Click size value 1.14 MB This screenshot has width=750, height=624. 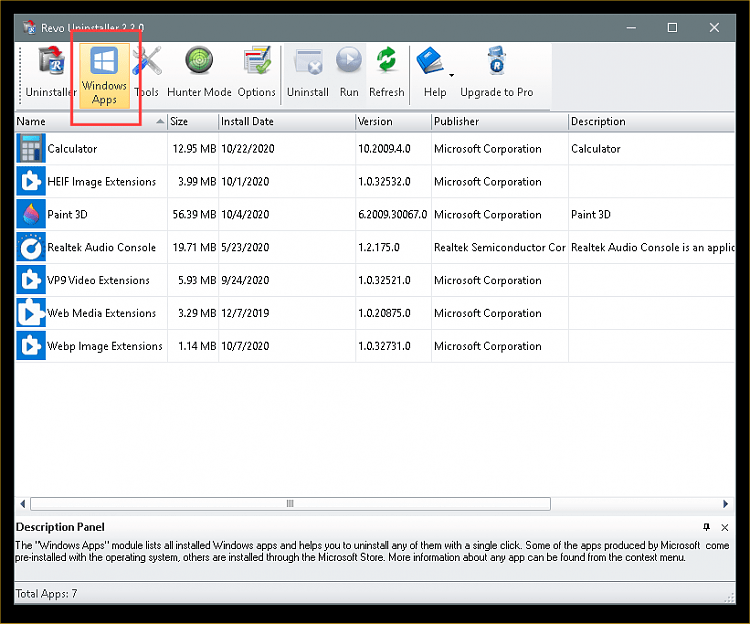pyautogui.click(x=197, y=346)
